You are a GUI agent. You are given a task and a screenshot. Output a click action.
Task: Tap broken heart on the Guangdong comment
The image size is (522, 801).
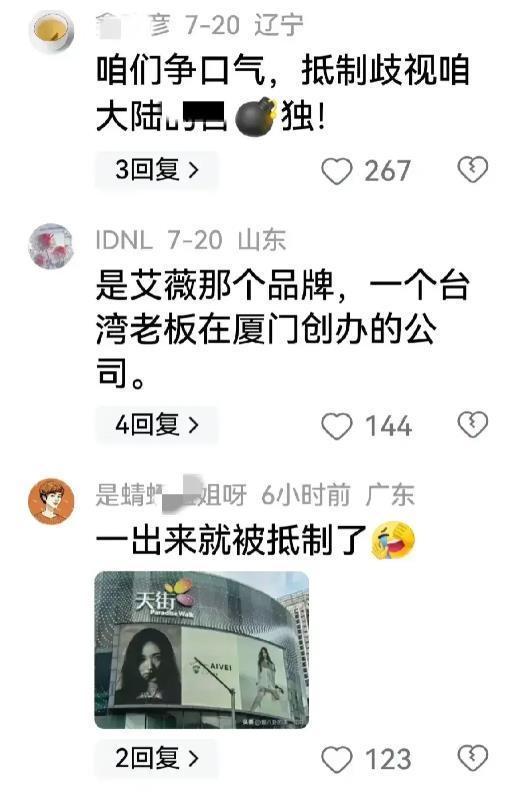(x=472, y=758)
